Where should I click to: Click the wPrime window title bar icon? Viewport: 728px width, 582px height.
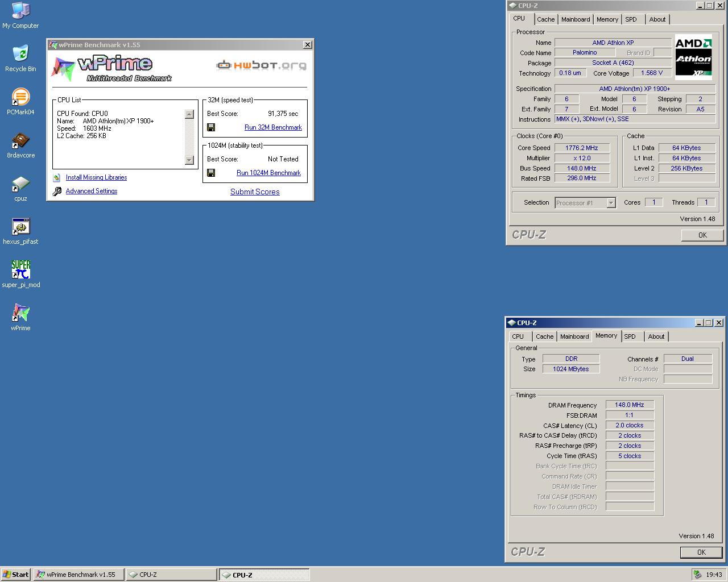click(x=53, y=45)
